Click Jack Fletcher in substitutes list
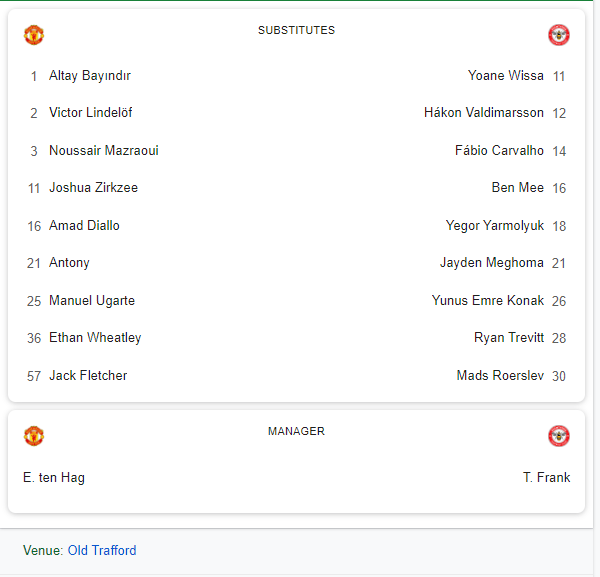600x577 pixels. pos(88,375)
